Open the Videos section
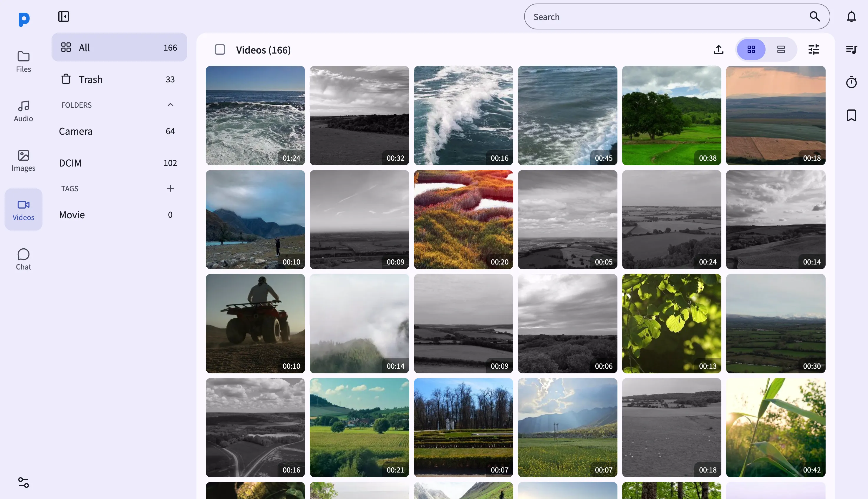Viewport: 868px width, 499px height. (23, 209)
